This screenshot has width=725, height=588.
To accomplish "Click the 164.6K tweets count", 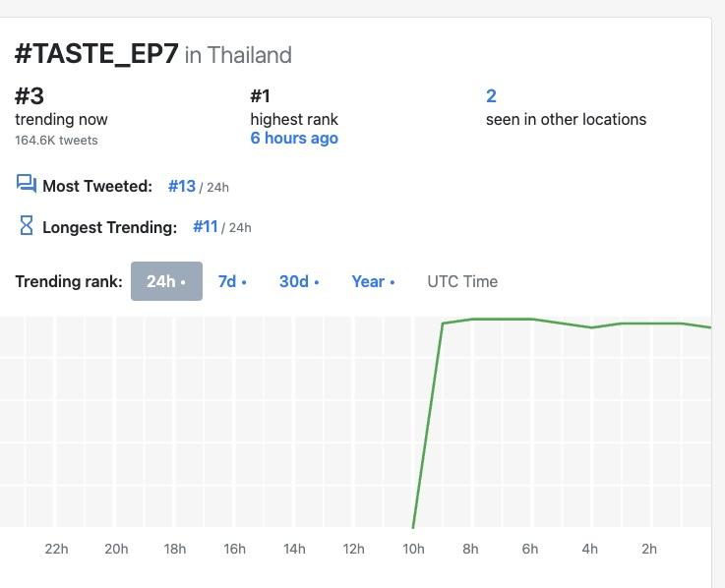I will 56,140.
